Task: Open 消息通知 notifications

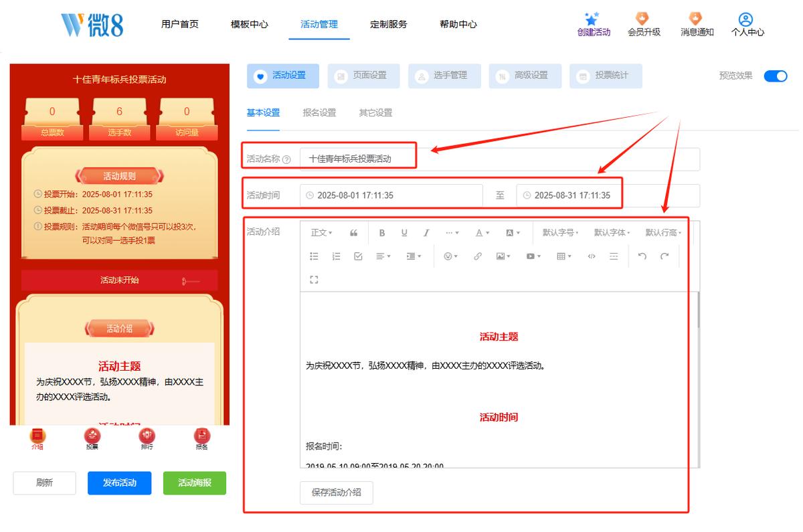Action: click(x=697, y=25)
